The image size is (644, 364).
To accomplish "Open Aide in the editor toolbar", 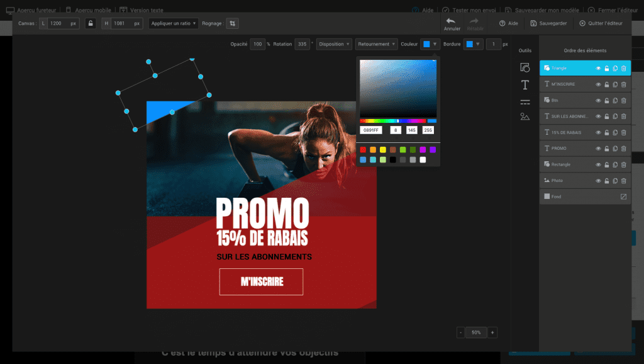I will point(508,23).
